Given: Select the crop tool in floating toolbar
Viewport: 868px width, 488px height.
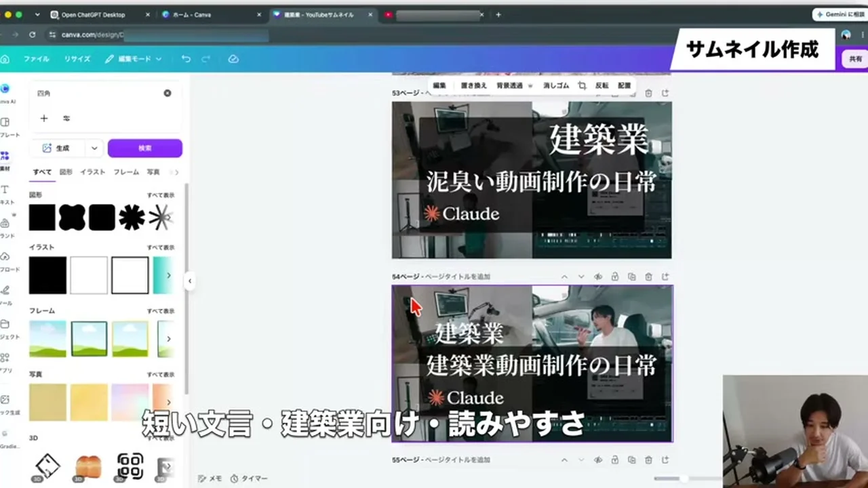Looking at the screenshot, I should click(x=582, y=85).
